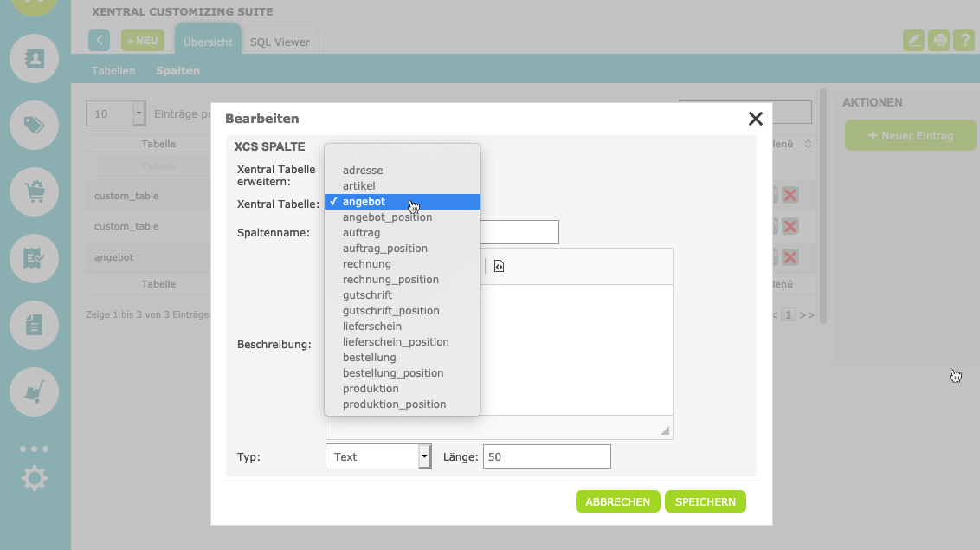Delete the angebot row with red X
The width and height of the screenshot is (980, 550).
(790, 257)
